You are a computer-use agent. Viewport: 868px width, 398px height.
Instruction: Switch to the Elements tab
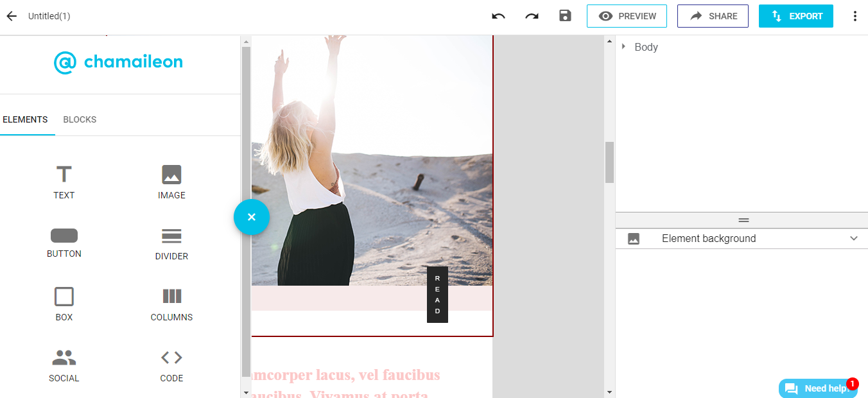[26, 119]
